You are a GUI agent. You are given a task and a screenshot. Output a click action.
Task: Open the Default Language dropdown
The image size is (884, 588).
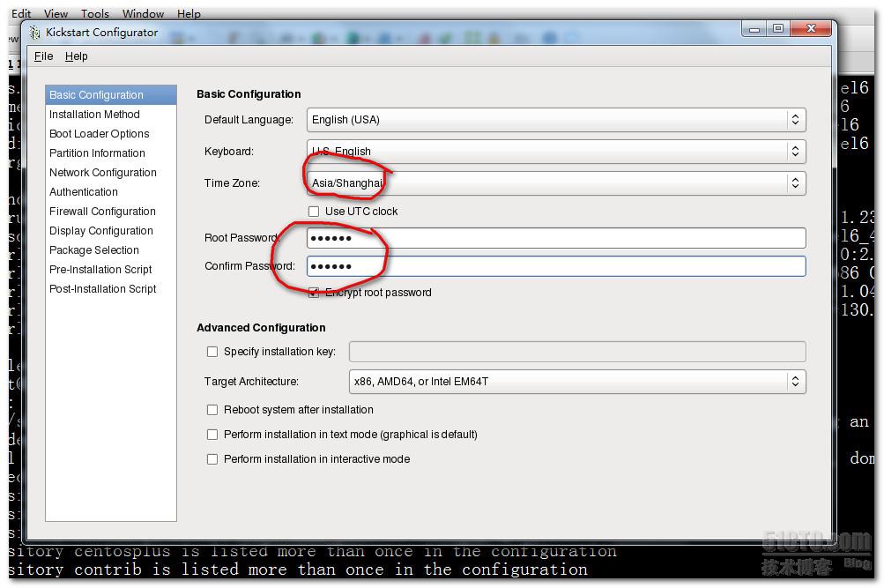coord(556,120)
